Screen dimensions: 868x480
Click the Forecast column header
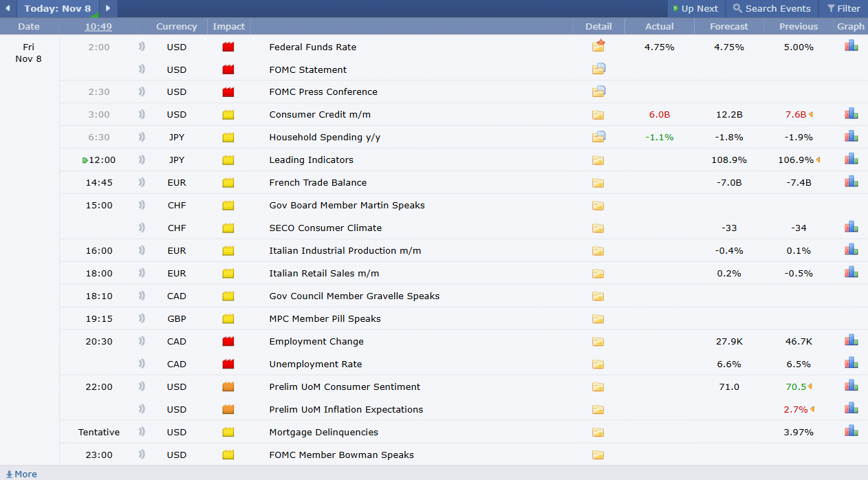(729, 26)
